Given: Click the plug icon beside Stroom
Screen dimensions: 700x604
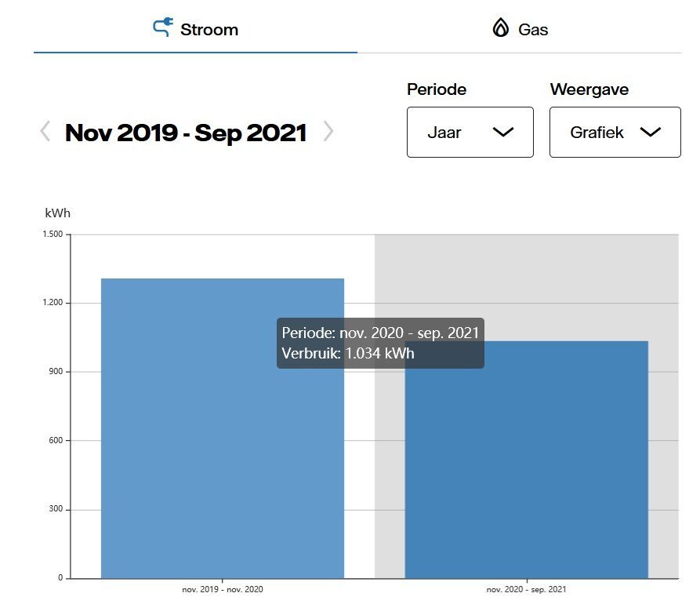Looking at the screenshot, I should point(161,29).
